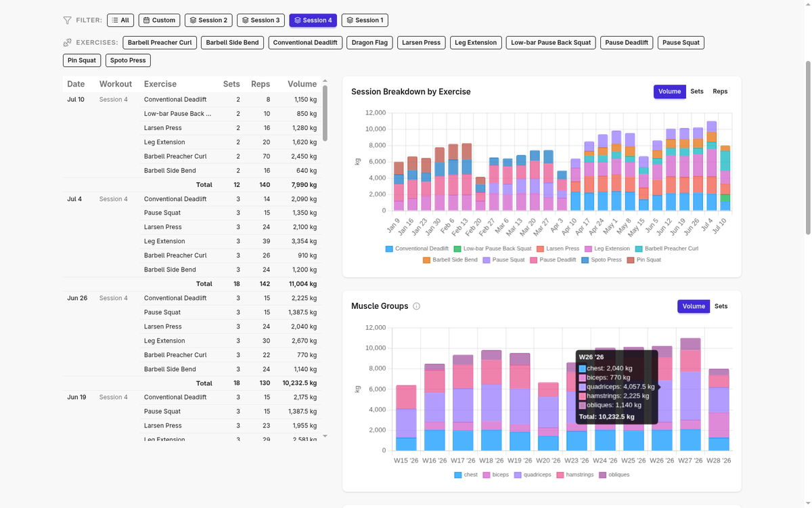Click table scroll-down arrow

coord(325,436)
